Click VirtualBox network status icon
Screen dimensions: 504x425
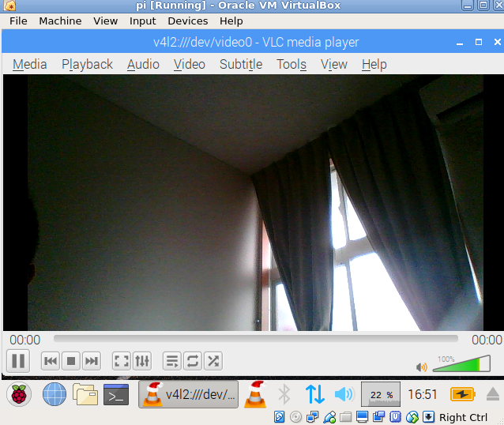[312, 417]
